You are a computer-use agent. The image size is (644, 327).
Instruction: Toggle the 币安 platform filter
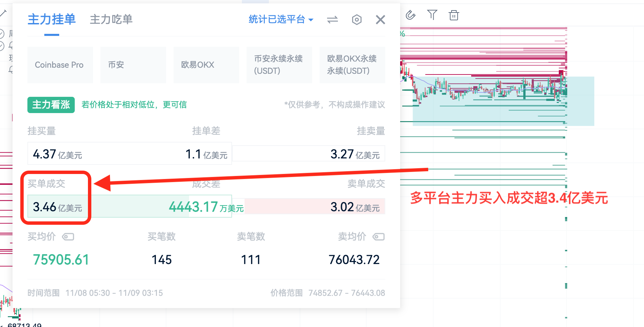pos(133,65)
